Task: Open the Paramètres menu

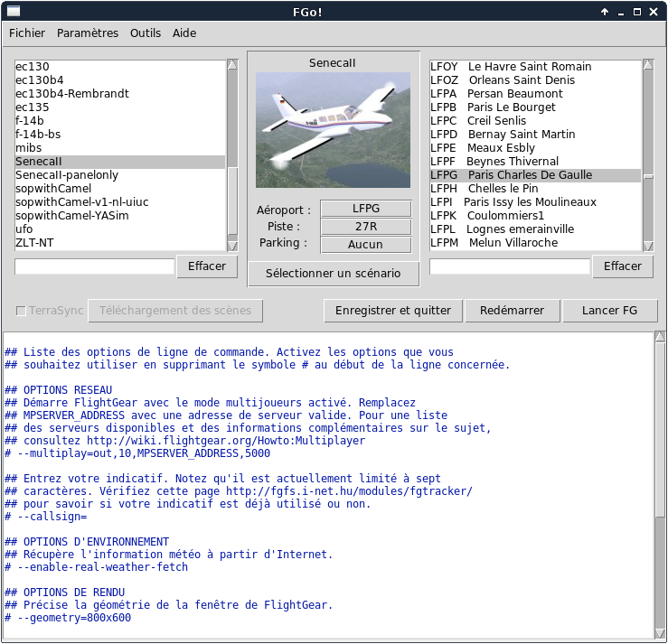Action: [88, 33]
